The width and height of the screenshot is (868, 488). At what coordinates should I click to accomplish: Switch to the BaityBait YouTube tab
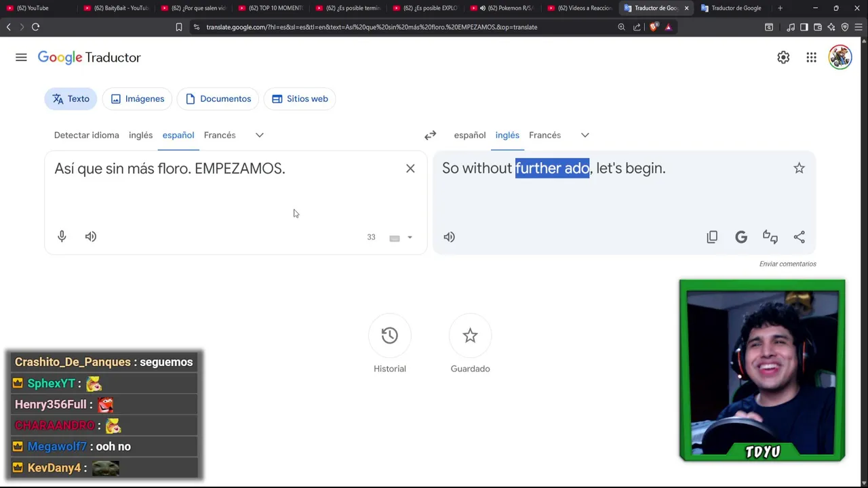[x=115, y=8]
